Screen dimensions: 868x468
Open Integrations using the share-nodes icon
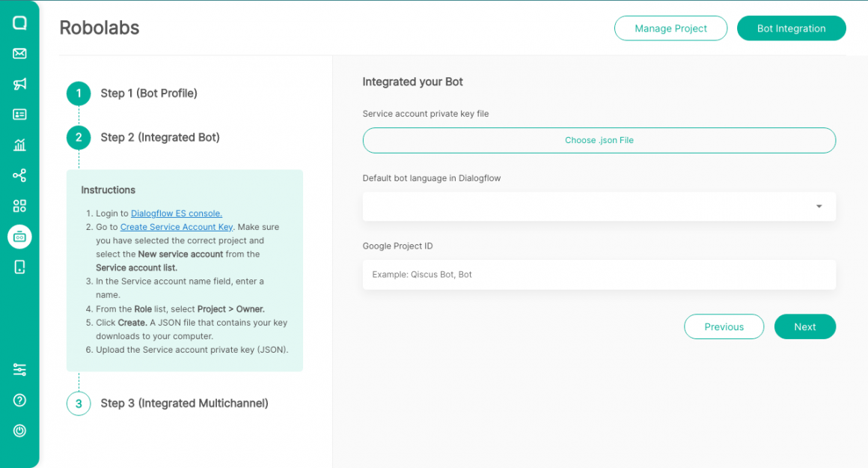19,175
